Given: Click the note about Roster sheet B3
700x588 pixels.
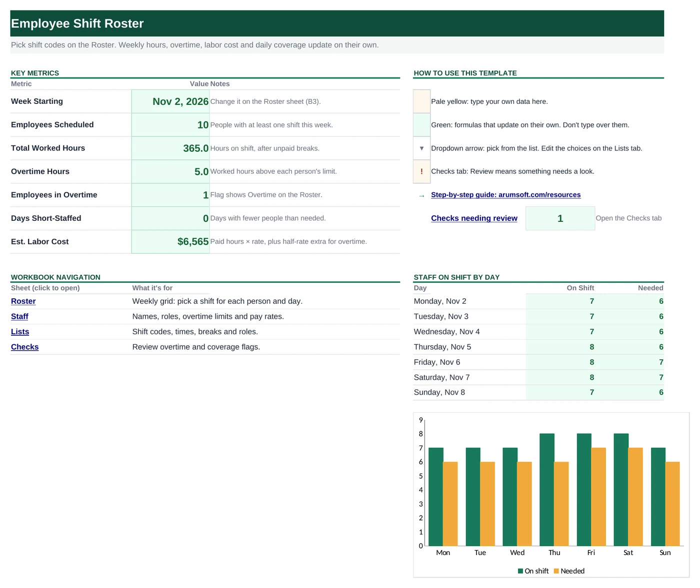Looking at the screenshot, I should tap(265, 101).
